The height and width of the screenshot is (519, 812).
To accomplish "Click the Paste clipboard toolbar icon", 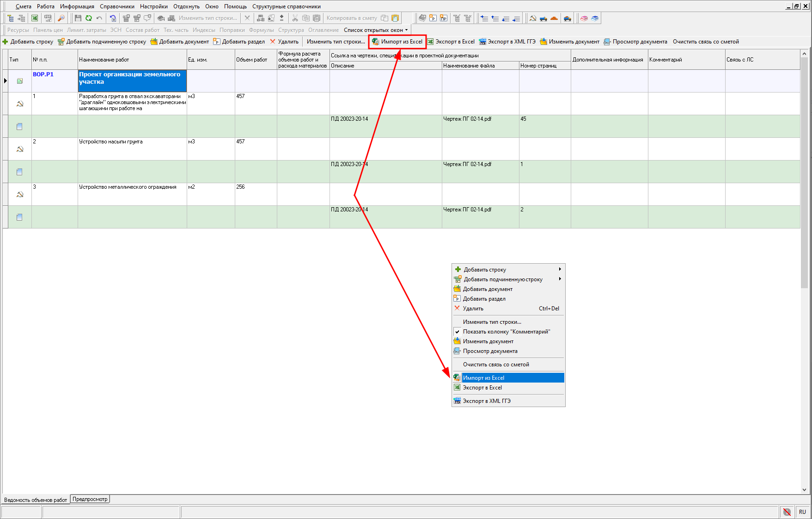I will point(316,18).
